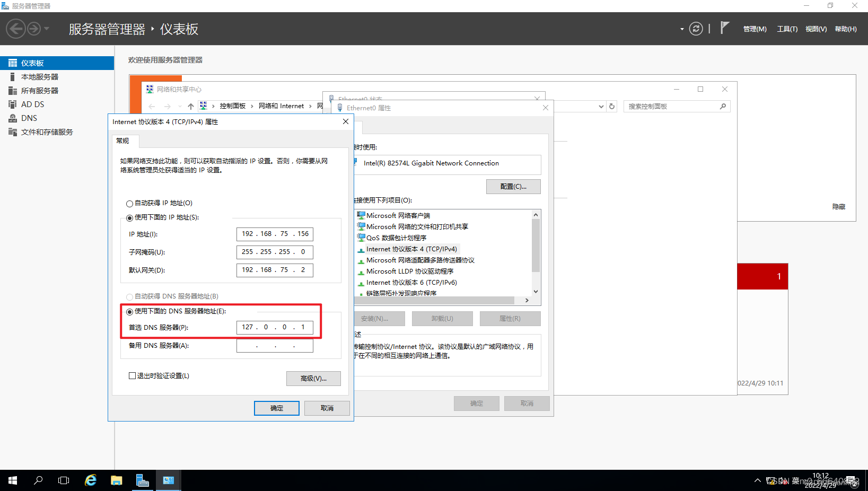Screen dimensions: 868x491
Task: Expand the header dropdown arrow beside refresh icon
Action: pos(682,29)
